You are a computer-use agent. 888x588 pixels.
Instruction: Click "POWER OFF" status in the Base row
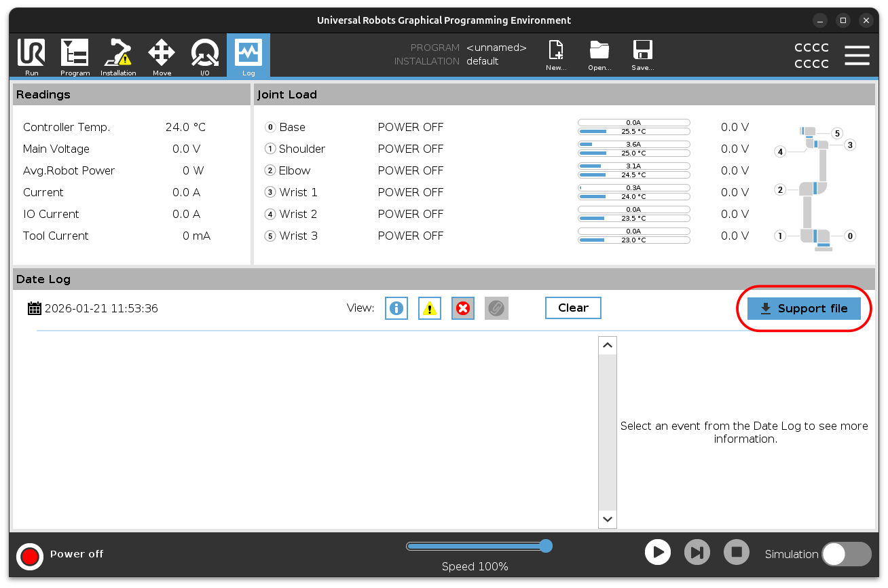coord(411,127)
